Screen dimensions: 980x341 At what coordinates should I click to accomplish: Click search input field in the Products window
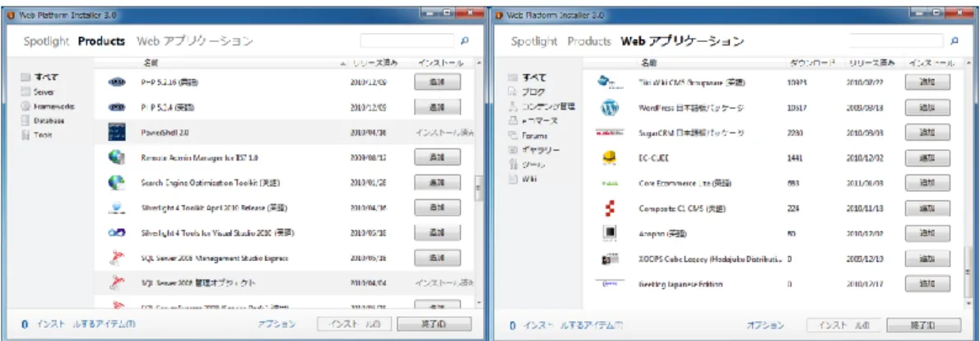409,40
